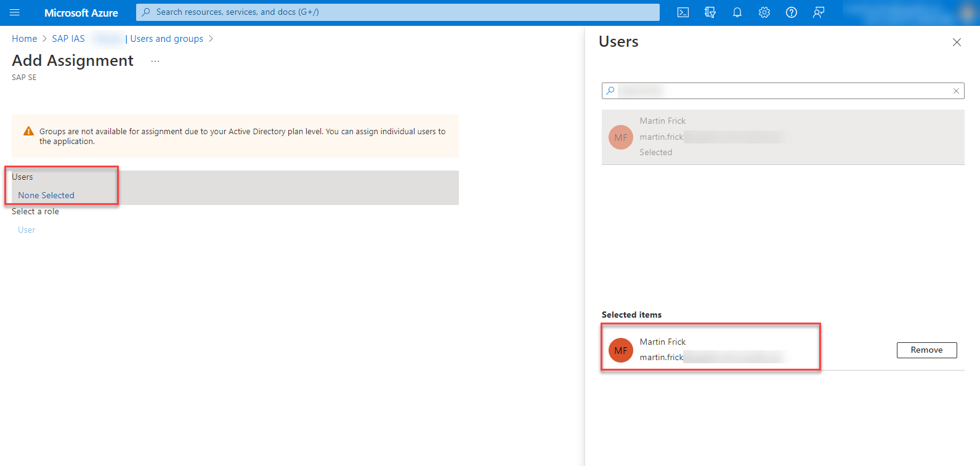This screenshot has height=466, width=980.
Task: Open the Feedback icon in top bar
Action: point(819,12)
